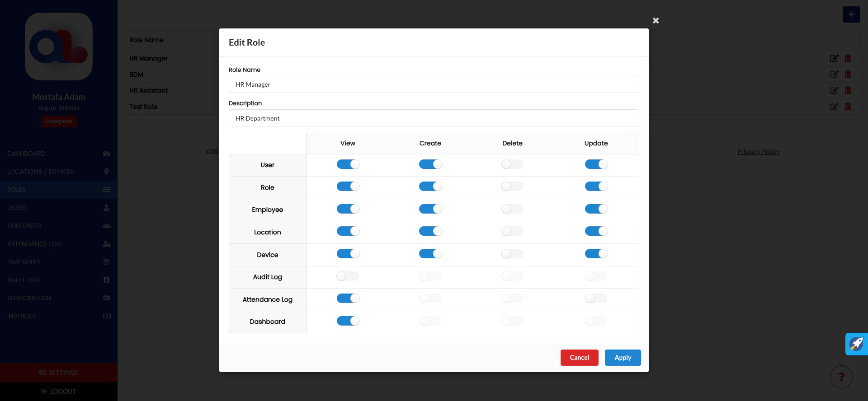
Task: Click the Apply button
Action: (x=623, y=358)
